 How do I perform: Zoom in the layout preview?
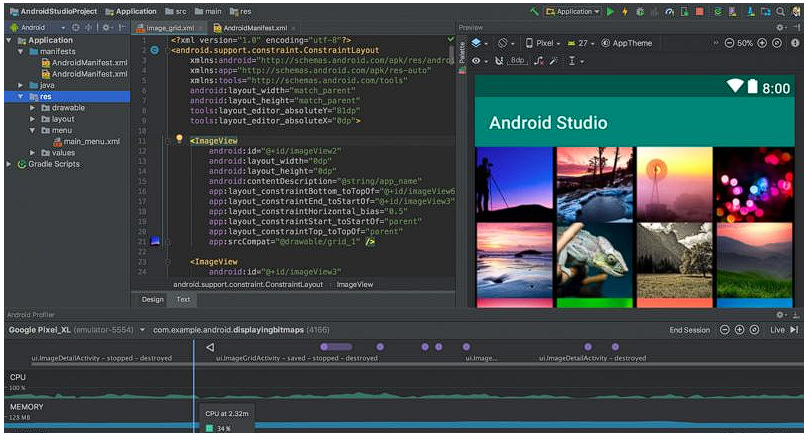762,43
